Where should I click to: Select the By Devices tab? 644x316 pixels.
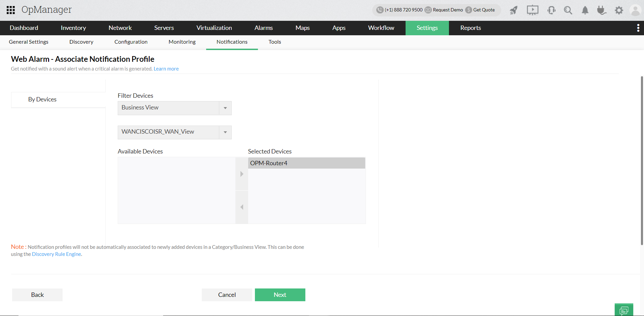(x=42, y=99)
